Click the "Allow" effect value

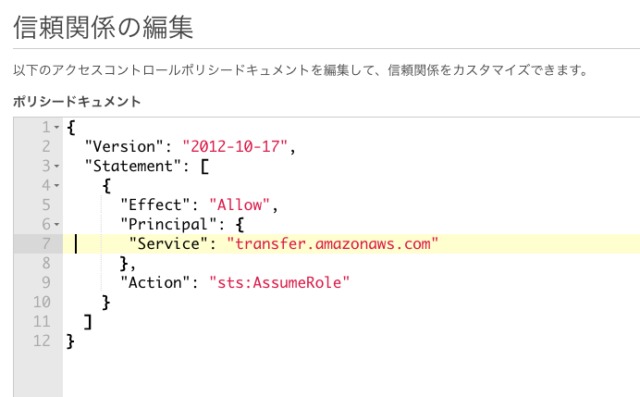pyautogui.click(x=239, y=205)
